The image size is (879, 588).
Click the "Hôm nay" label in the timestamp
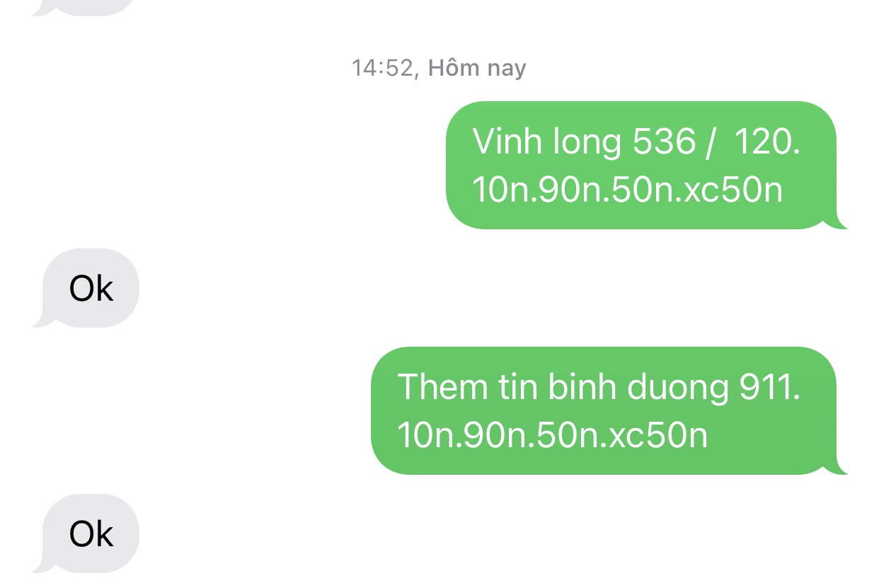tap(477, 68)
